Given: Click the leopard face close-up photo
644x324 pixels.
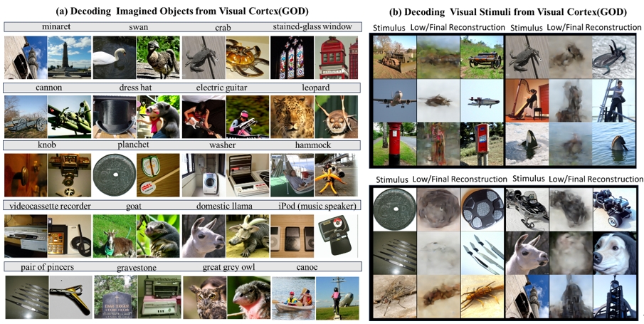Looking at the screenshot, I should tap(291, 116).
